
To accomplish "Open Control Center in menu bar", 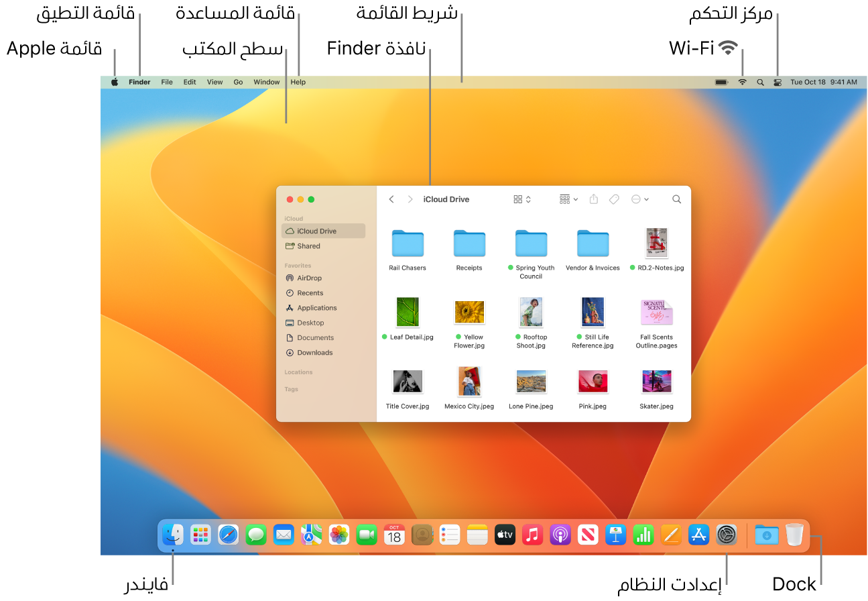I will (778, 82).
